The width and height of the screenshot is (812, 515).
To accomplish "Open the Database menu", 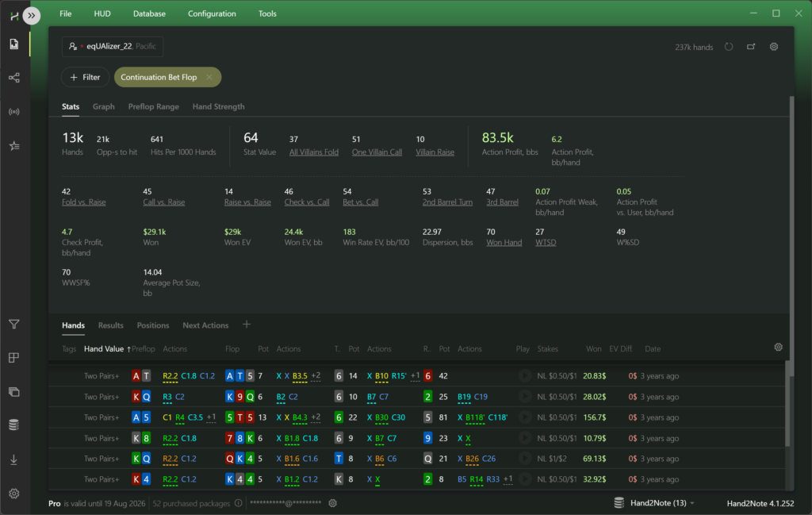I will pos(149,14).
